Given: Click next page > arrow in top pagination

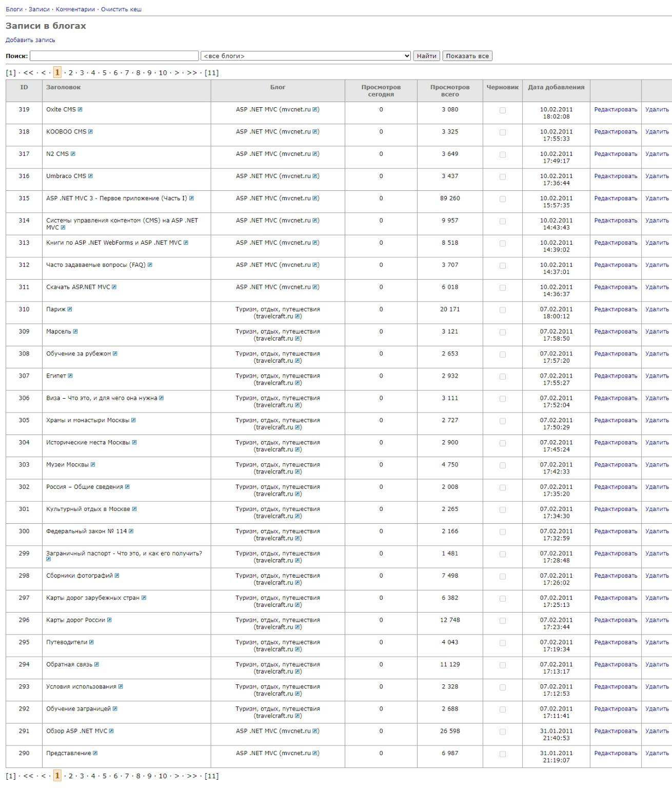Looking at the screenshot, I should (177, 73).
